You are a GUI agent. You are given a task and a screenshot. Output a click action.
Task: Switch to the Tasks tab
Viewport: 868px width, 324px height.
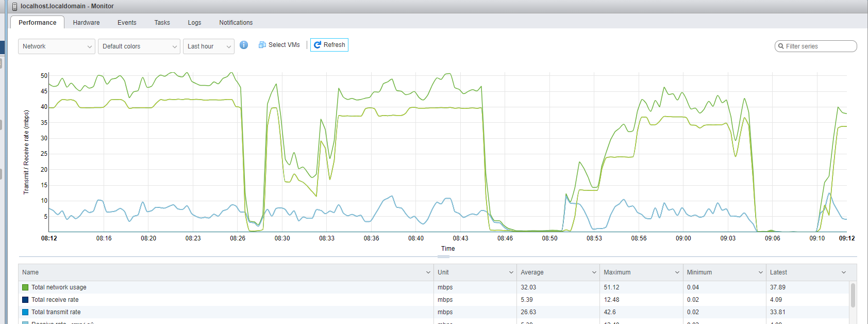(162, 23)
